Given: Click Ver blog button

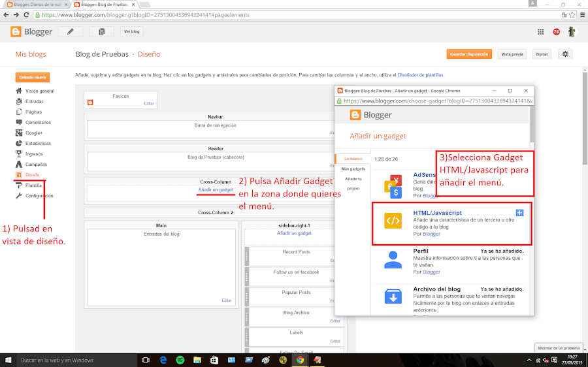Looking at the screenshot, I should (x=131, y=31).
